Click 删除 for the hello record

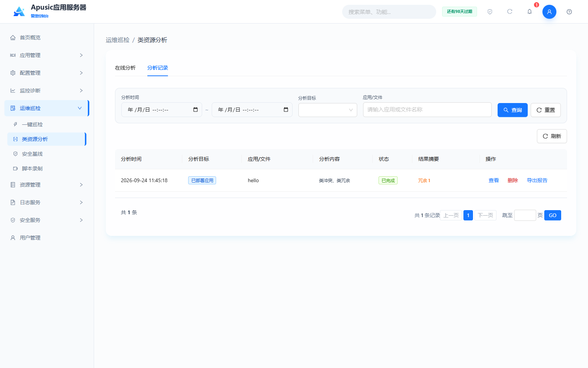pos(513,180)
